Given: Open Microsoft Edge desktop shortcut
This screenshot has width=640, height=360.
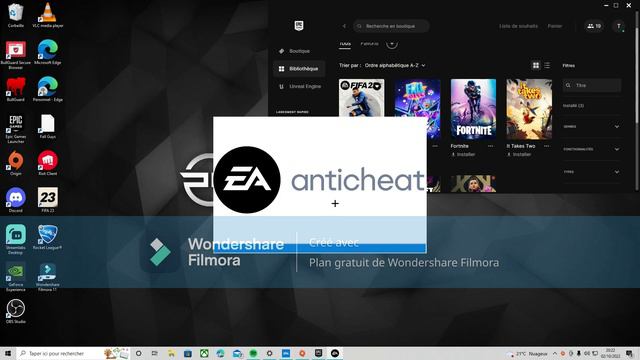Looking at the screenshot, I should coord(48,52).
